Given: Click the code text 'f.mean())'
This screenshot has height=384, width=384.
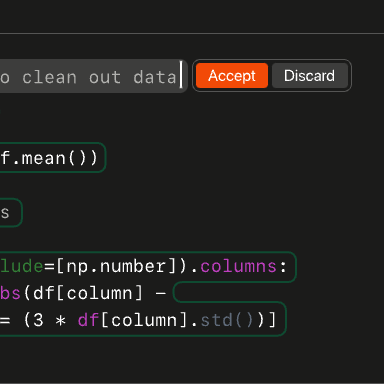Looking at the screenshot, I should [49, 158].
